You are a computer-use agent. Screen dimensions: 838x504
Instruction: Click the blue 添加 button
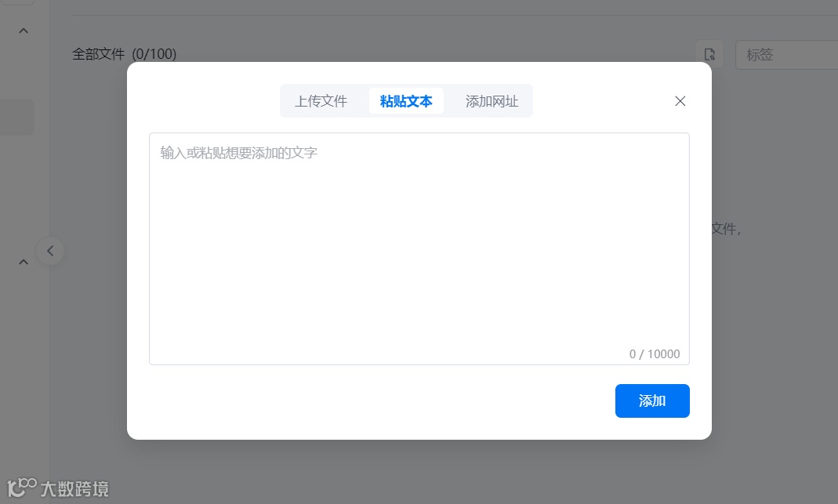pyautogui.click(x=652, y=401)
